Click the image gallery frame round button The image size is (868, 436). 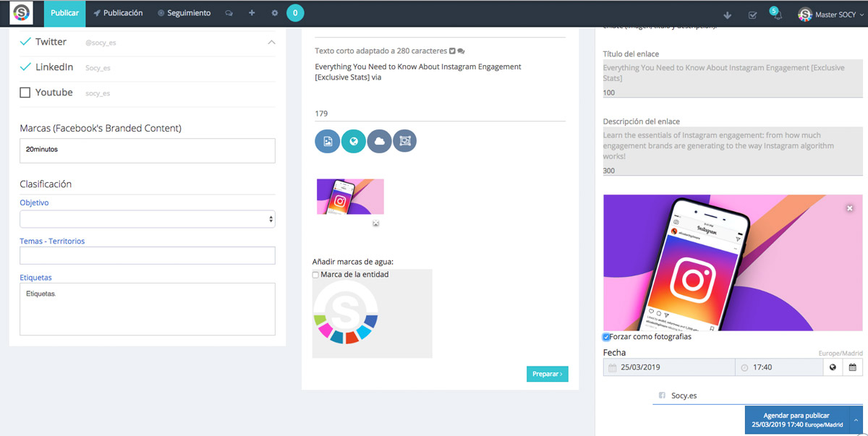405,141
